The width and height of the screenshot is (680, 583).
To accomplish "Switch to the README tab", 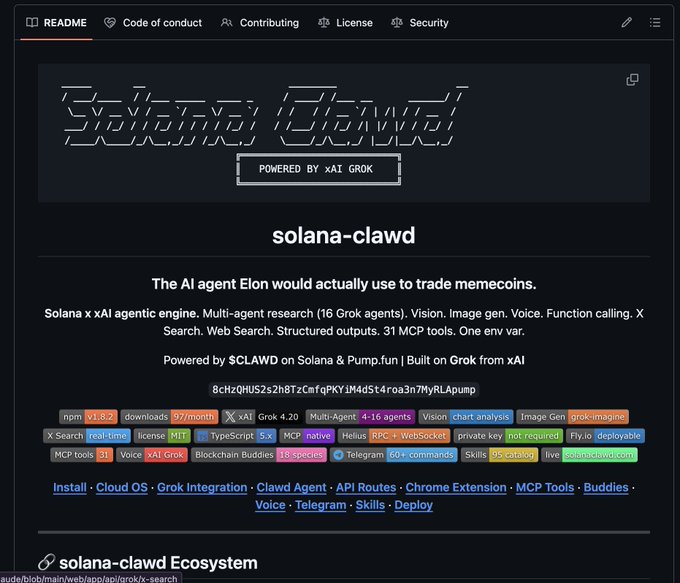I will pos(56,23).
